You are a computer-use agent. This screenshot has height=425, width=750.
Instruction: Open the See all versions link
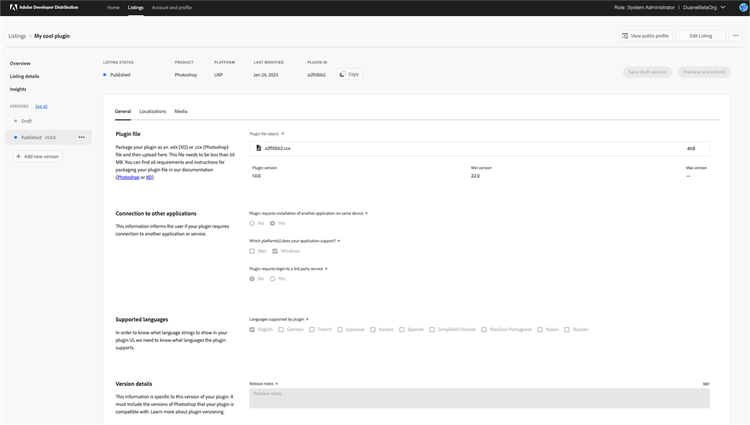(42, 106)
